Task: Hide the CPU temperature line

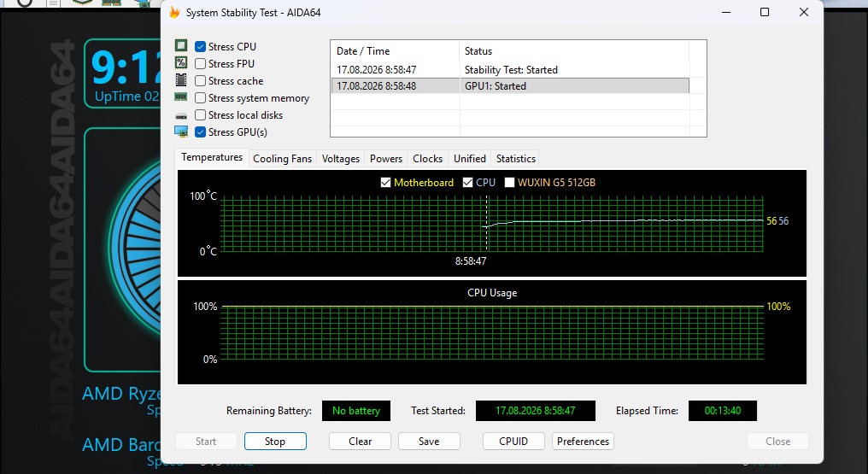Action: pyautogui.click(x=468, y=183)
